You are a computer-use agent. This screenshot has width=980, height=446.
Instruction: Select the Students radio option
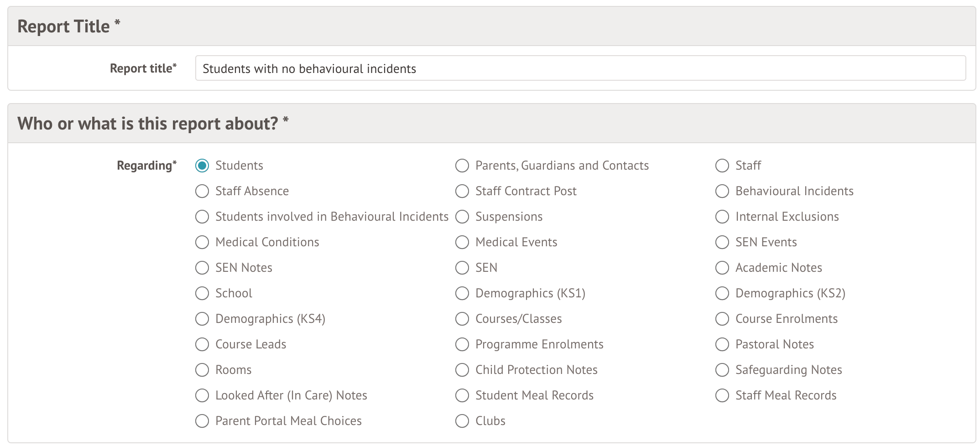[x=202, y=166]
